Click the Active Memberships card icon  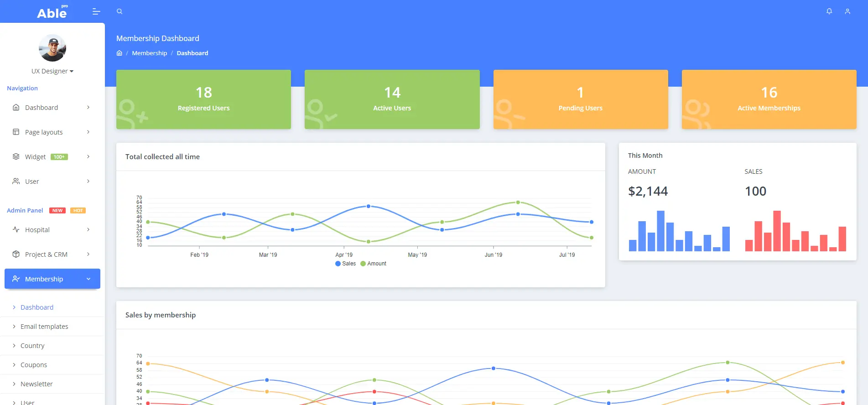point(697,114)
